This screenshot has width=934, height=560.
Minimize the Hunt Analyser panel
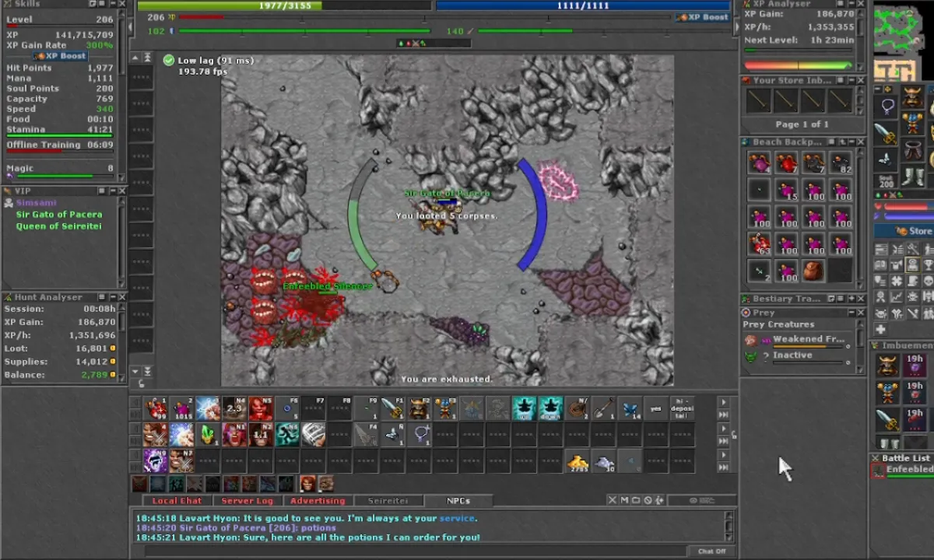(111, 297)
